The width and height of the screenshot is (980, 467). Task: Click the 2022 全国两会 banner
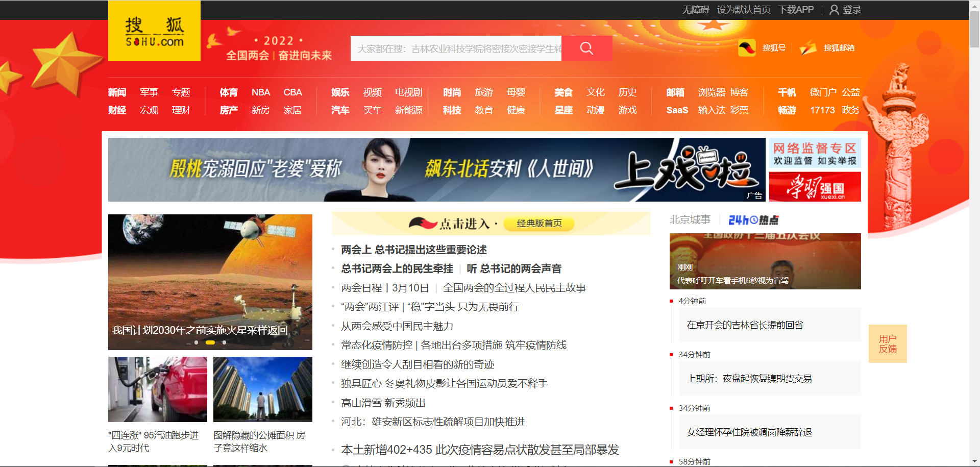(279, 48)
